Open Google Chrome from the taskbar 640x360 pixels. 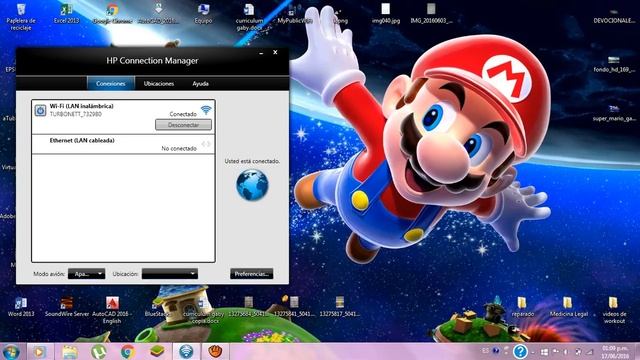(128, 351)
